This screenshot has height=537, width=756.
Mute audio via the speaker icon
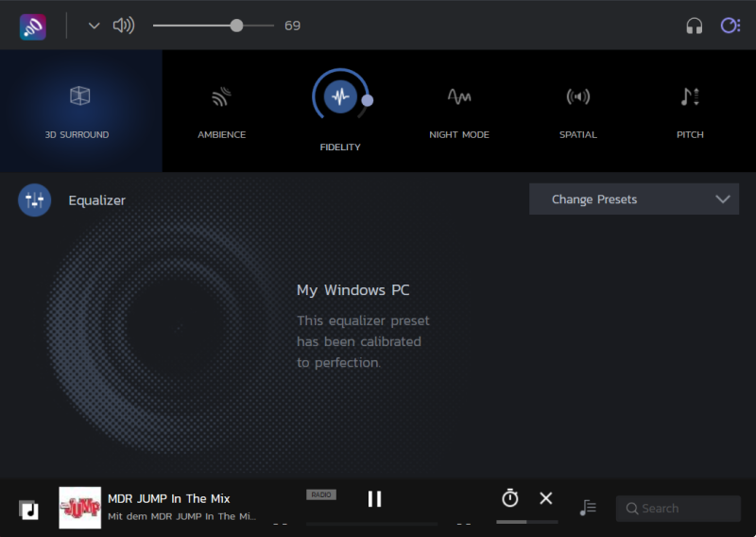click(124, 26)
